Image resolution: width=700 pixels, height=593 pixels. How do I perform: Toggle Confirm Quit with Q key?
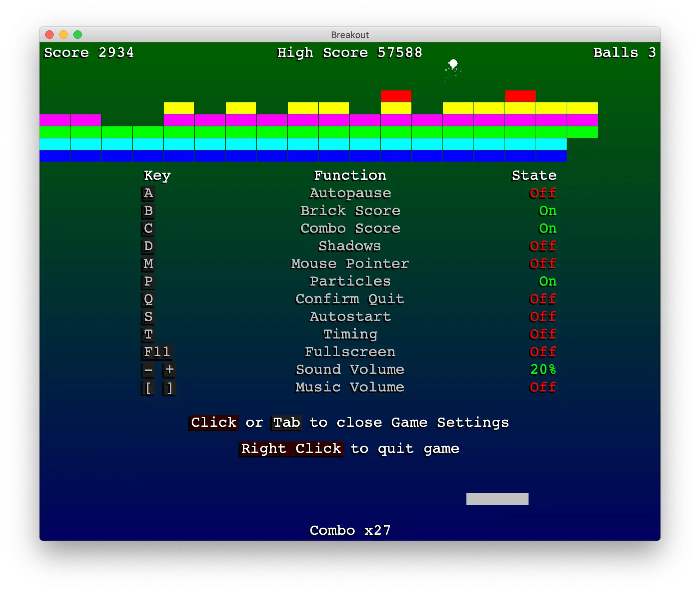coord(148,299)
